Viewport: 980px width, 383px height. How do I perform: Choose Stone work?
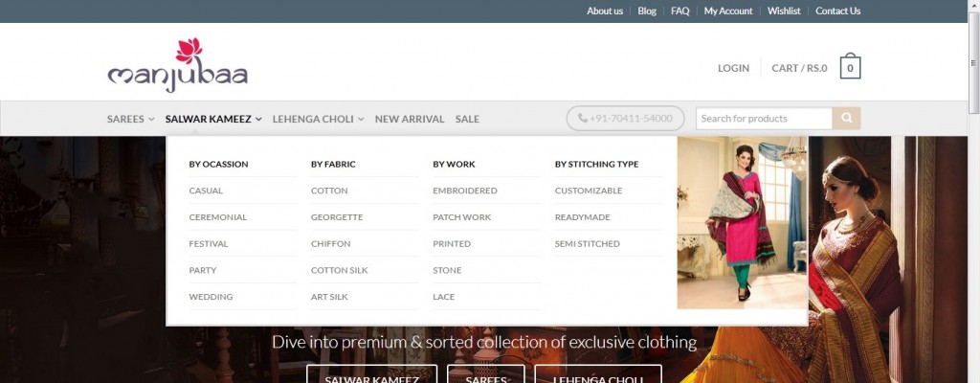pyautogui.click(x=447, y=270)
